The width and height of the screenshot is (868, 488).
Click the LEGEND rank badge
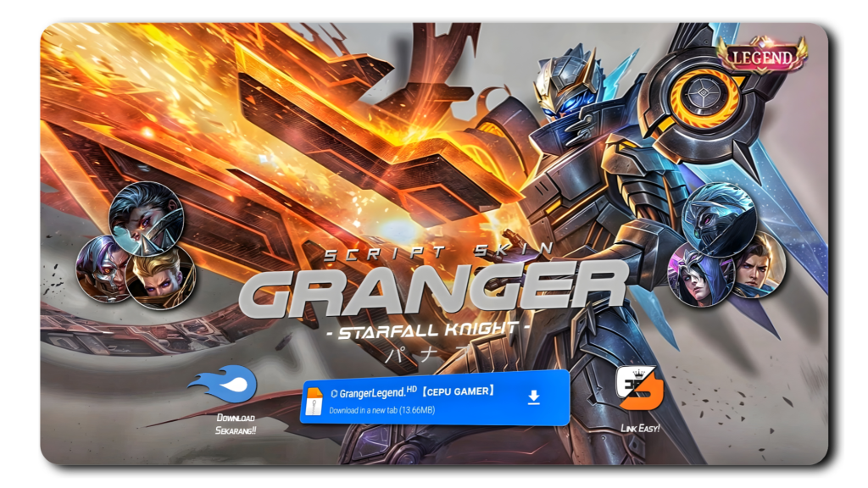[x=761, y=57]
